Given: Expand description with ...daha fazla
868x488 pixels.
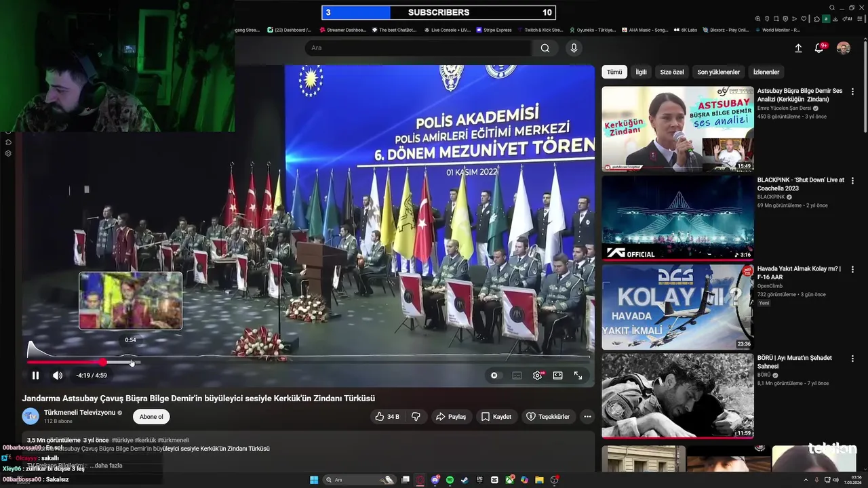Looking at the screenshot, I should [x=107, y=466].
